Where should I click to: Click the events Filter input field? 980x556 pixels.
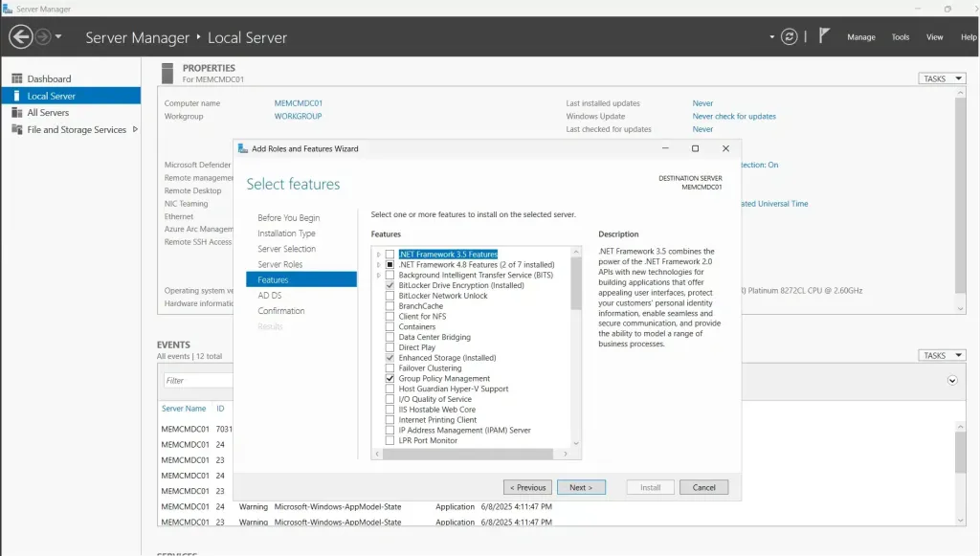[196, 380]
